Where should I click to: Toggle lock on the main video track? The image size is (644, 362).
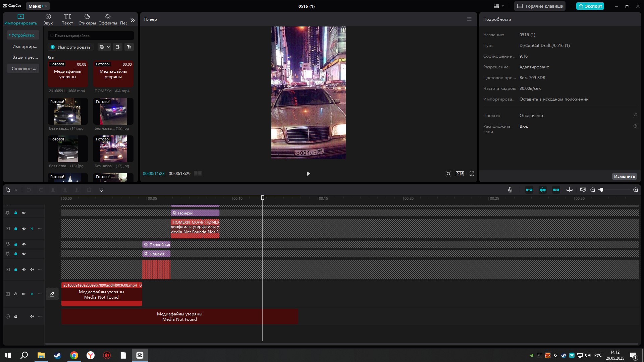pos(16,294)
